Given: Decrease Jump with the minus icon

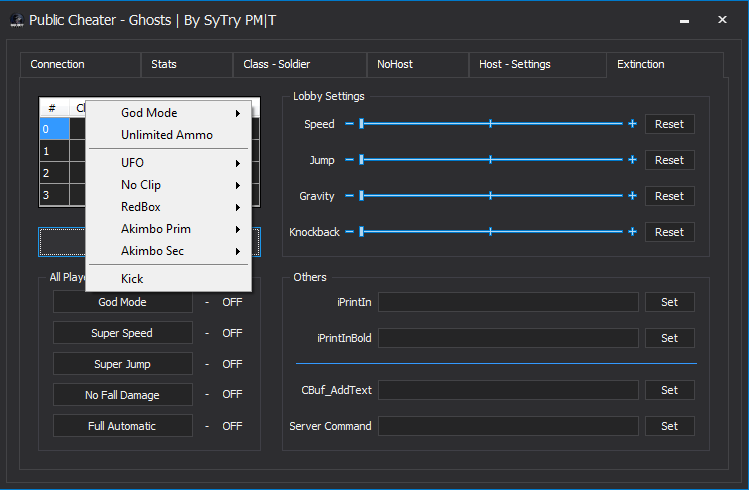Looking at the screenshot, I should (350, 160).
